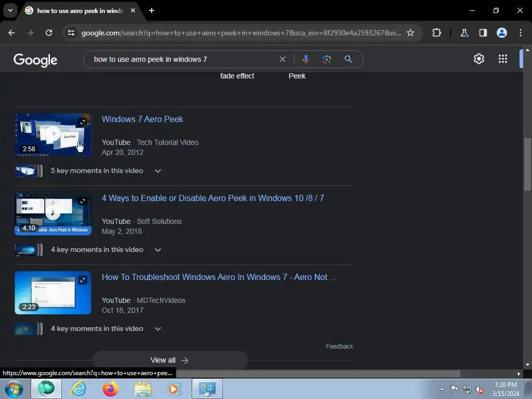Go to Google home via logo
The image size is (532, 399).
tap(35, 60)
